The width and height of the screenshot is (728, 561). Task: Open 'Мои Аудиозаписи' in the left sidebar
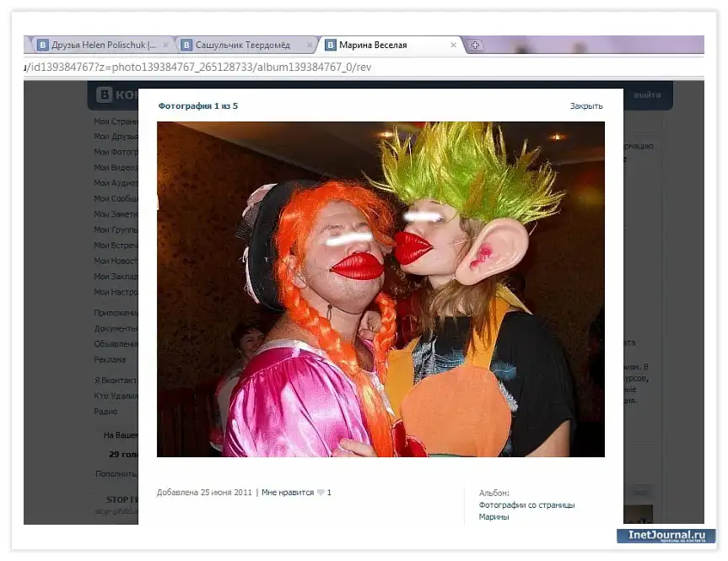[116, 183]
